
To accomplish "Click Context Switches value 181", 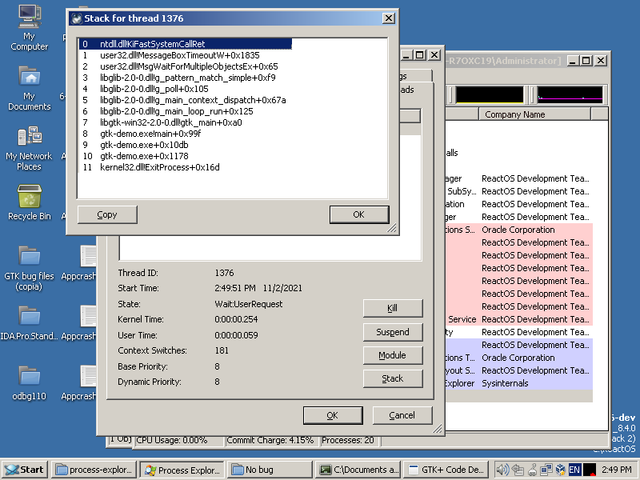I will point(222,351).
